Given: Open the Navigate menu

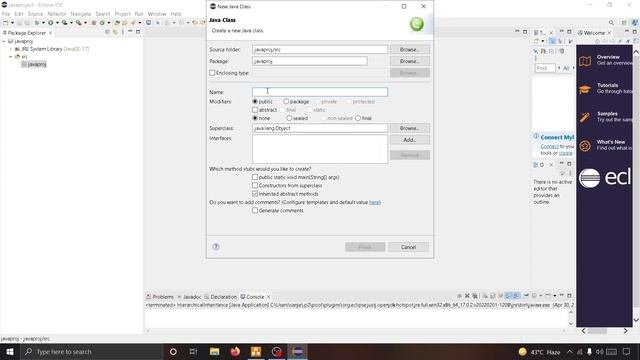Looking at the screenshot, I should pyautogui.click(x=81, y=14).
